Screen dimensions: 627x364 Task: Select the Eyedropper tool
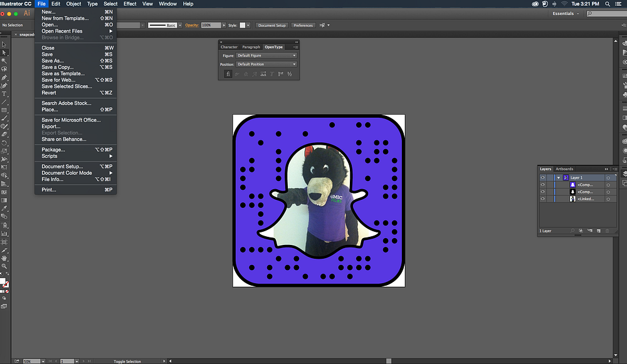pos(4,208)
